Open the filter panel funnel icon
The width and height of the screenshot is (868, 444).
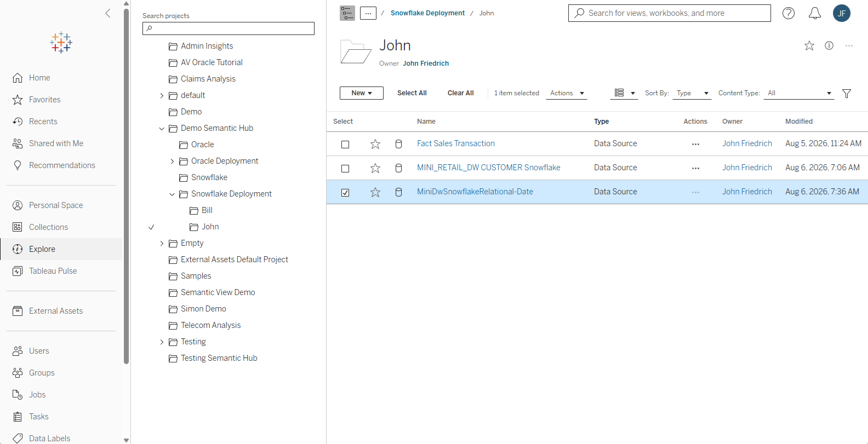[x=847, y=94]
